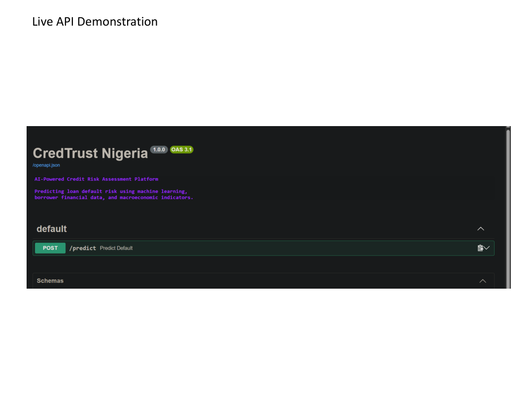Collapse the default section chevron
Image resolution: width=532 pixels, height=399 pixels.
tap(481, 229)
